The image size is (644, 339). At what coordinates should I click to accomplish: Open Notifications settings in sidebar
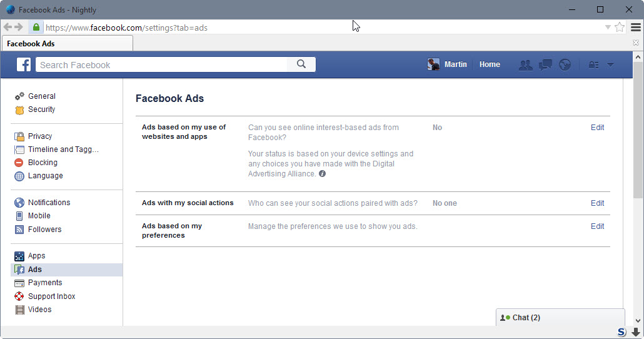pos(49,202)
